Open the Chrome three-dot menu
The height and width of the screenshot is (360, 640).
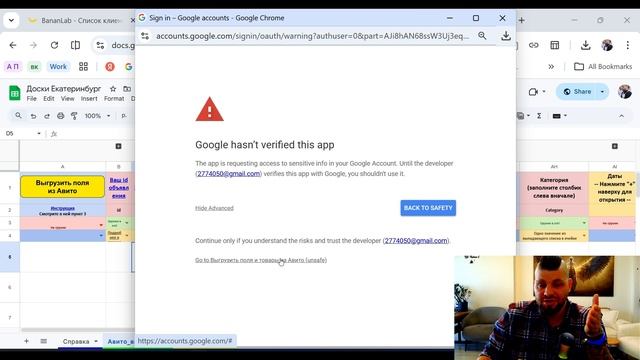click(x=628, y=45)
